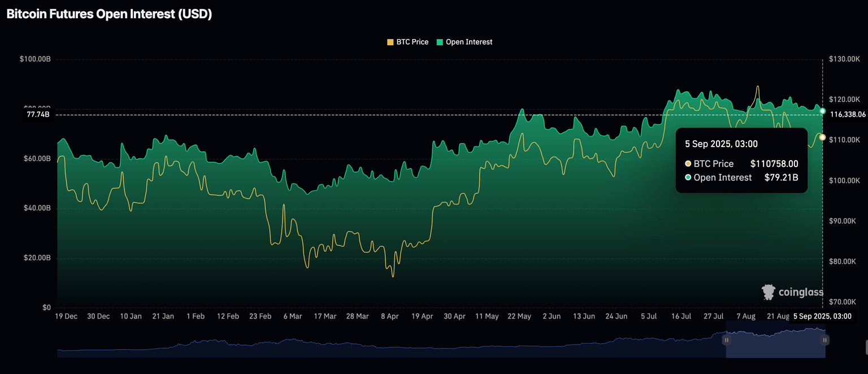The width and height of the screenshot is (868, 374).
Task: Click the coinglass watermark text
Action: pos(800,293)
